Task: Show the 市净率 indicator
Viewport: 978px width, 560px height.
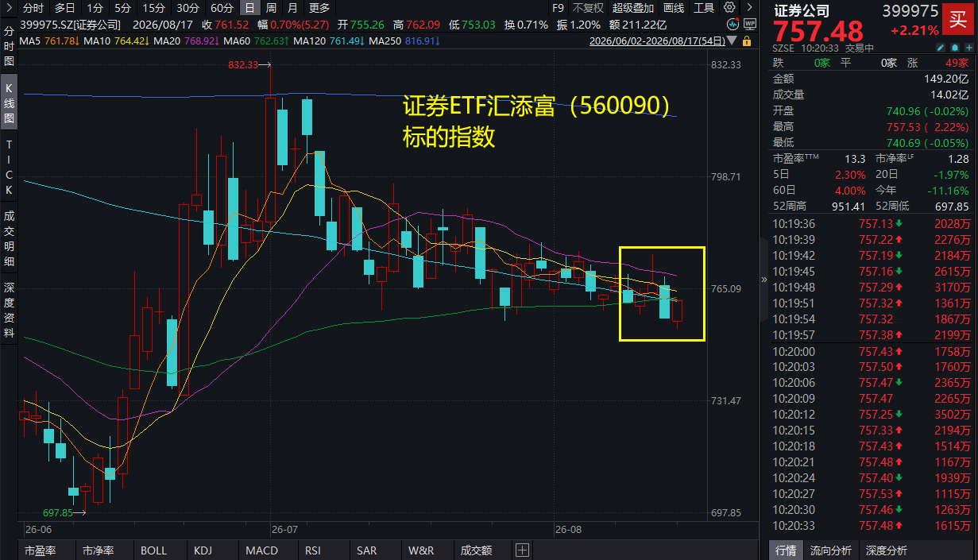Action: 99,550
